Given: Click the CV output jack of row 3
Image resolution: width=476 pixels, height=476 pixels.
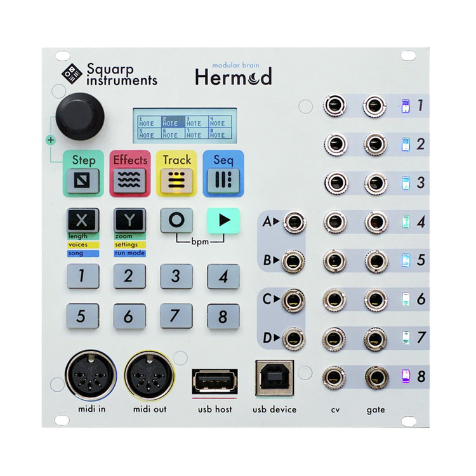Looking at the screenshot, I should [336, 183].
